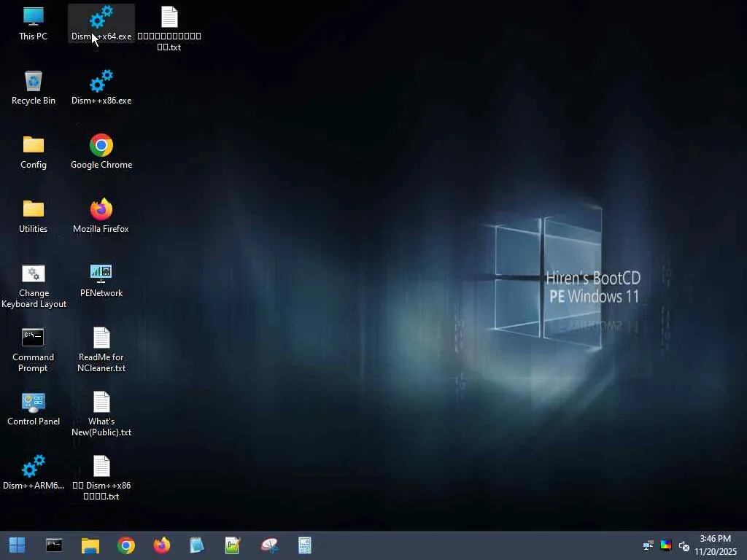
Task: Open Command Prompt from the taskbar
Action: click(54, 545)
